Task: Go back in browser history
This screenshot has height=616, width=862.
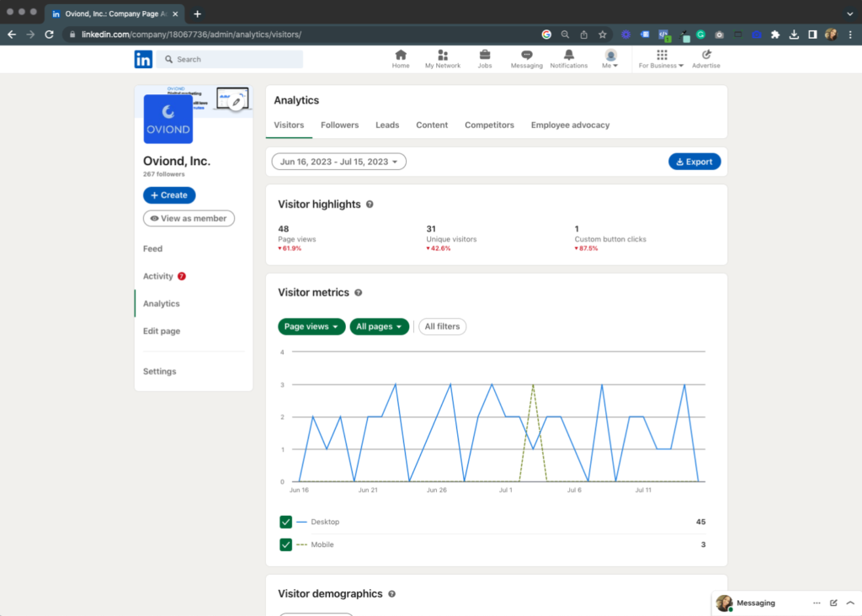Action: [12, 34]
